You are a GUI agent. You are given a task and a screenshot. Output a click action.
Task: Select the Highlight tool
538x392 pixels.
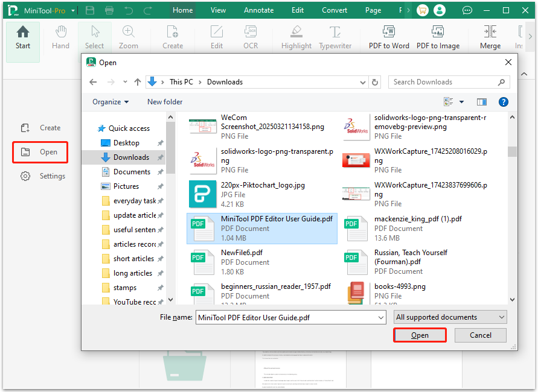point(296,38)
